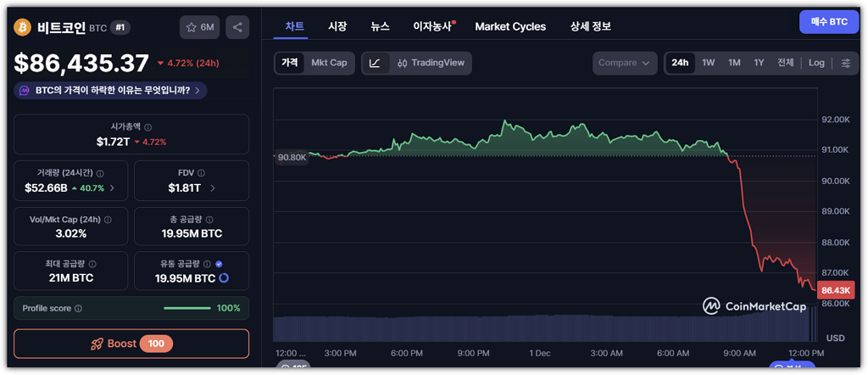Click the 92.00K price axis label
This screenshot has width=868, height=375.
coord(835,120)
